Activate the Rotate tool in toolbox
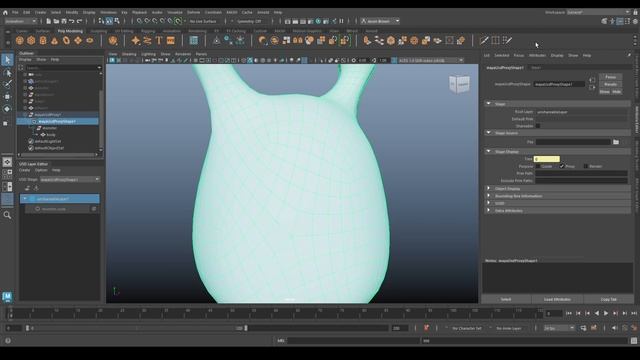This screenshot has height=360, width=640. coord(7,109)
